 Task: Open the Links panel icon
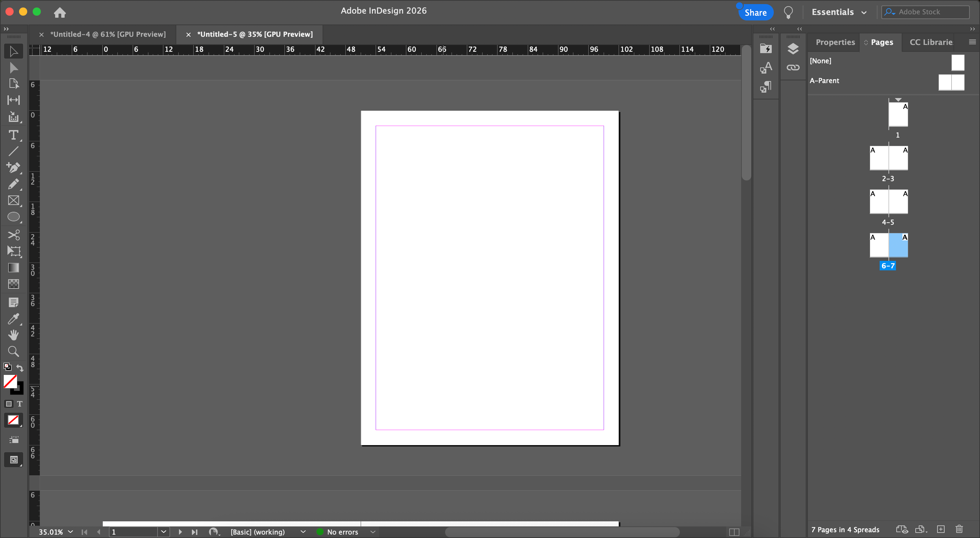tap(793, 68)
